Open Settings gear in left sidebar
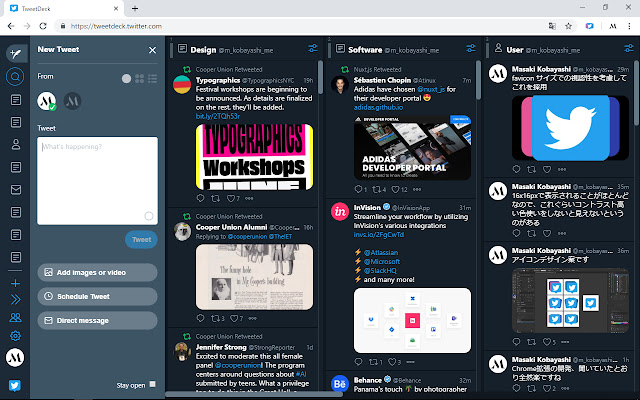 tap(15, 336)
